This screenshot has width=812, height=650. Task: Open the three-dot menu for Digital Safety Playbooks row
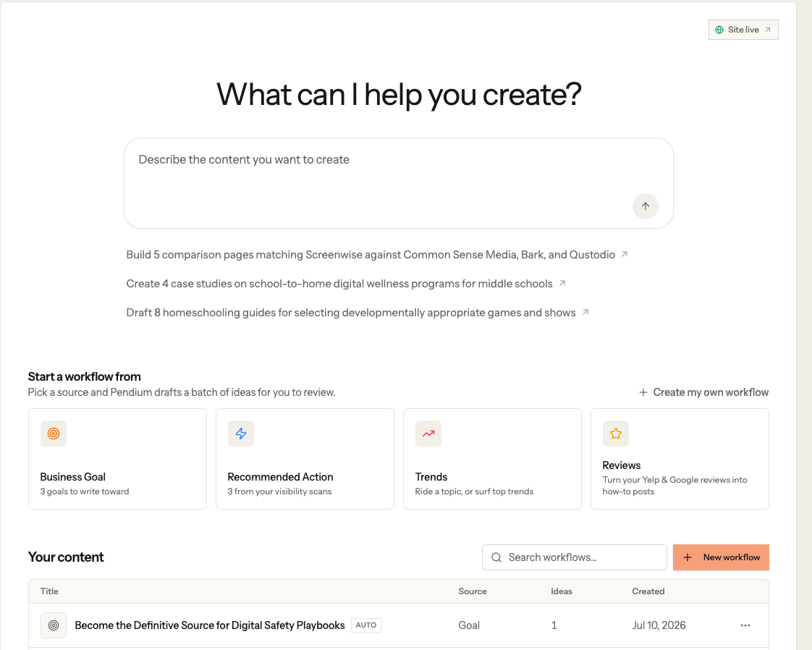[x=745, y=625]
